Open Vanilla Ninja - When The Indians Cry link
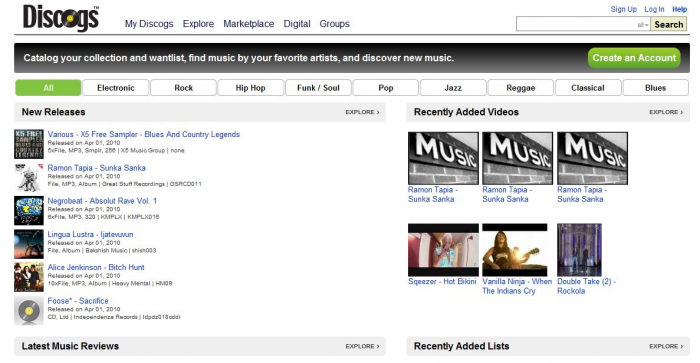Image resolution: width=700 pixels, height=363 pixels. click(x=517, y=286)
